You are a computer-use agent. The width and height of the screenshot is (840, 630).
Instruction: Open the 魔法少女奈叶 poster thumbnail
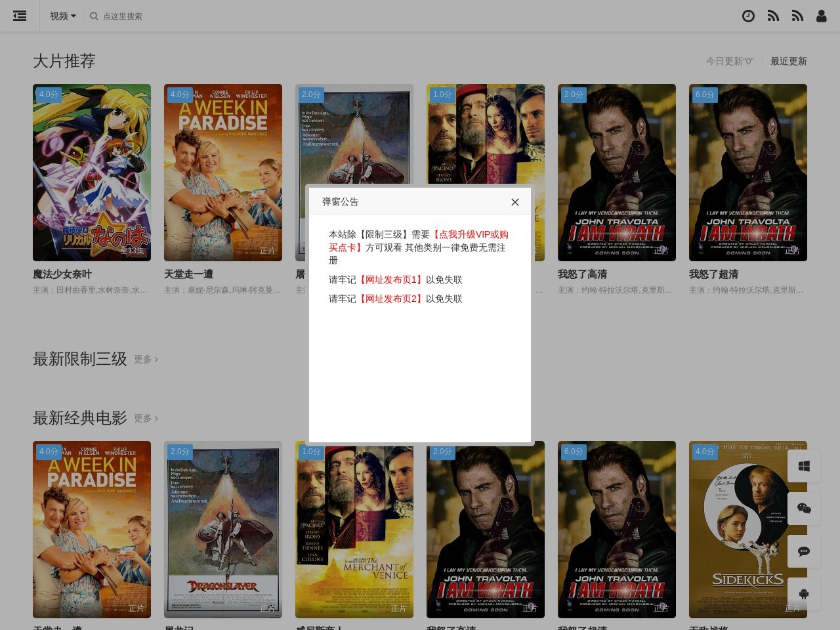click(92, 173)
